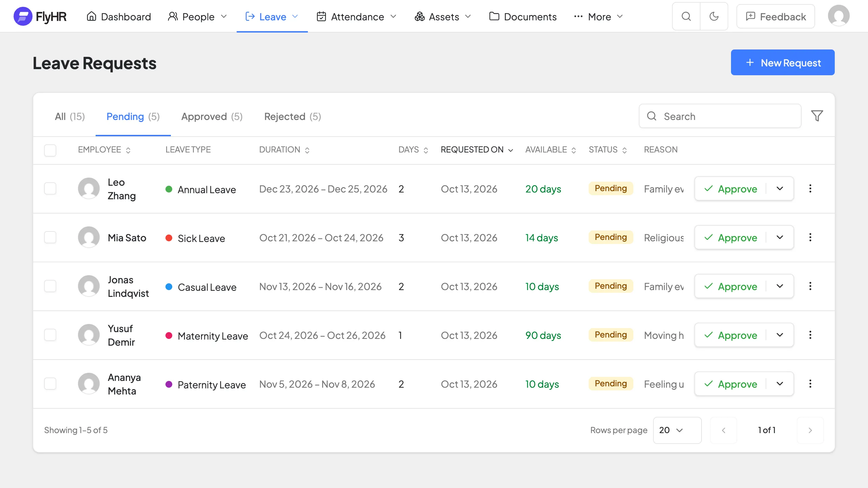
Task: Check the Leo Zhang row checkbox
Action: point(50,188)
